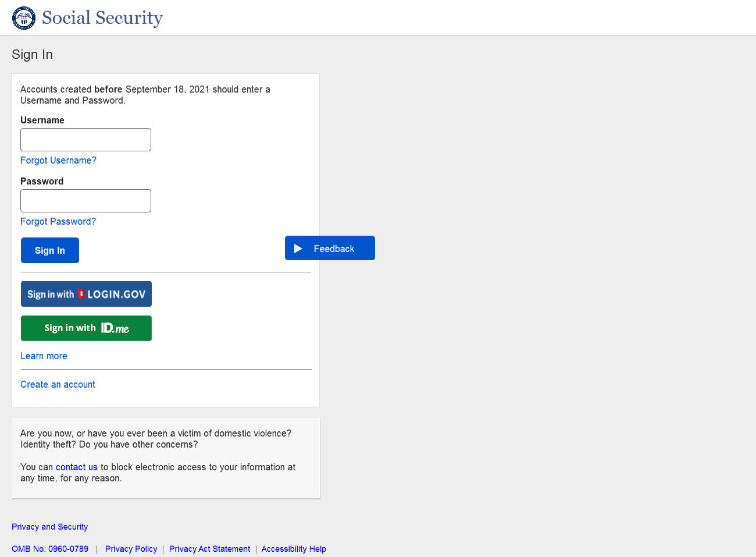Follow the Learn more link
Screen dimensions: 756x557
coord(44,356)
